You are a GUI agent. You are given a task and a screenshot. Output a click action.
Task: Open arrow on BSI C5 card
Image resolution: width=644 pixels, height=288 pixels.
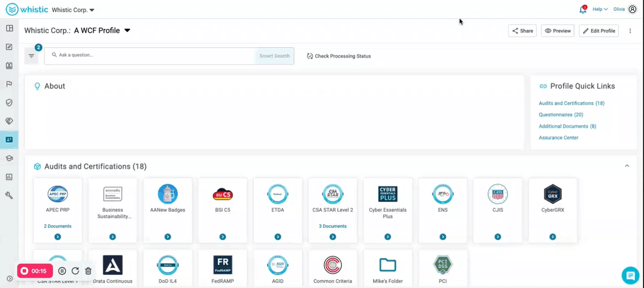pos(222,237)
